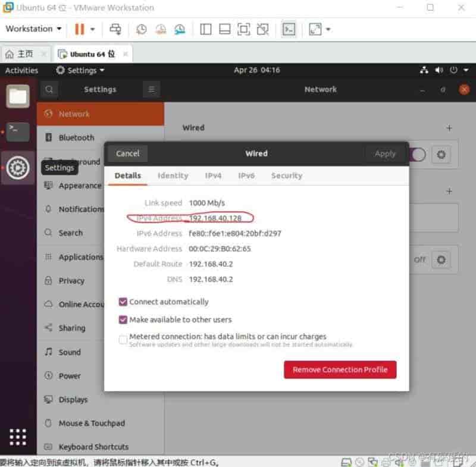Click the VMware pause virtual machine icon
This screenshot has height=467, width=476.
[79, 29]
